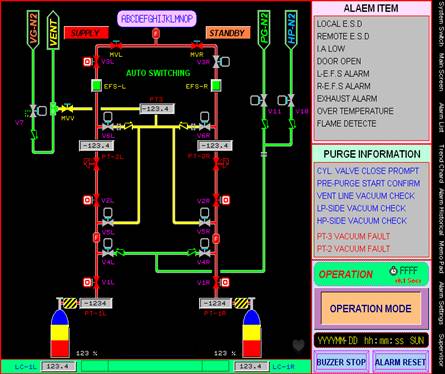Screen dimensions: 445x374
Task: Open the Alarm Historical tab
Action: coord(441,212)
